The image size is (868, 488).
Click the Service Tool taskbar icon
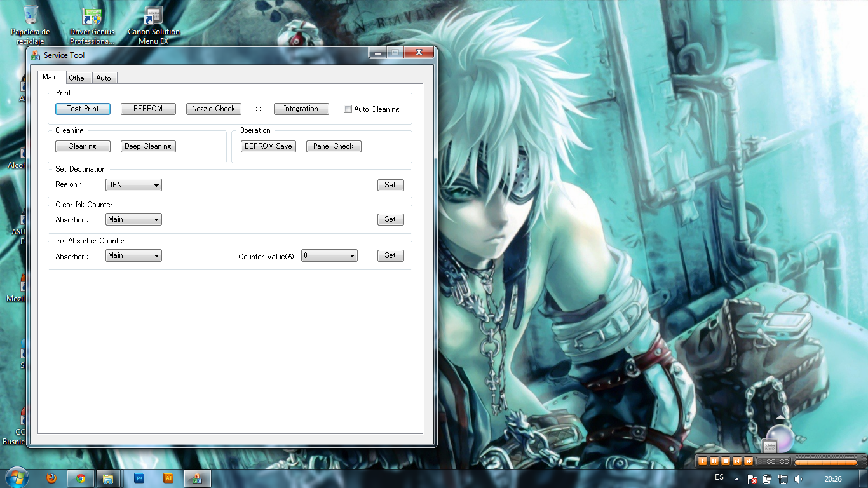[x=198, y=478]
